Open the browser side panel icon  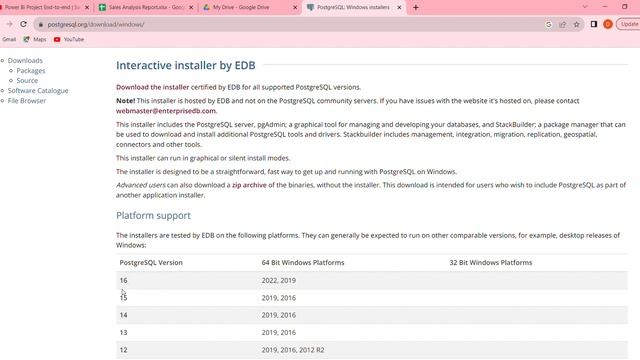coord(594,24)
